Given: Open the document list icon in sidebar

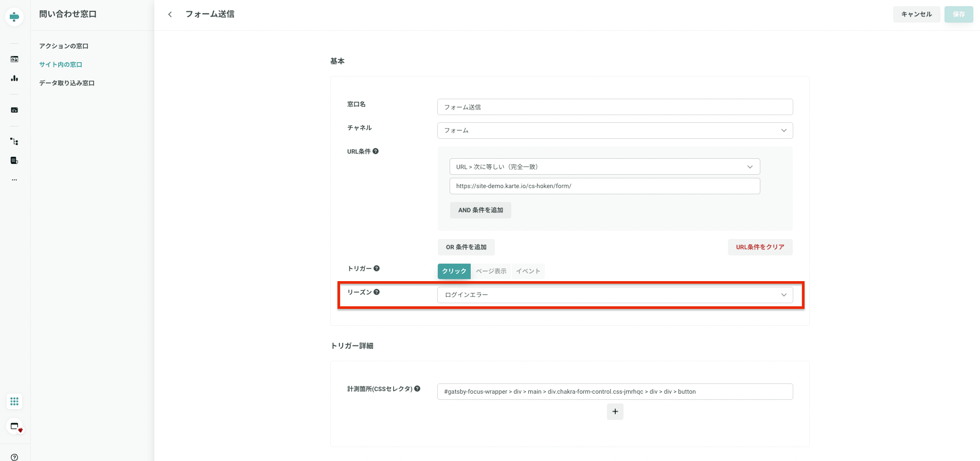Looking at the screenshot, I should point(14,160).
